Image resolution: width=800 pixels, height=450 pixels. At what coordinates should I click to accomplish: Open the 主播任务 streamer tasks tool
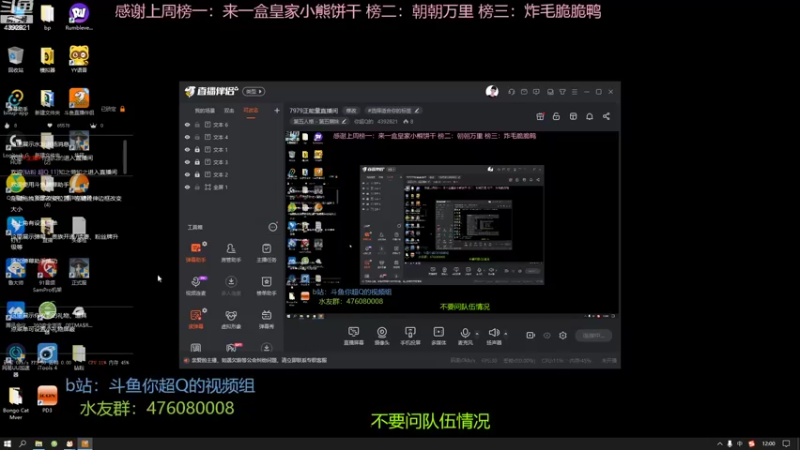tap(266, 253)
